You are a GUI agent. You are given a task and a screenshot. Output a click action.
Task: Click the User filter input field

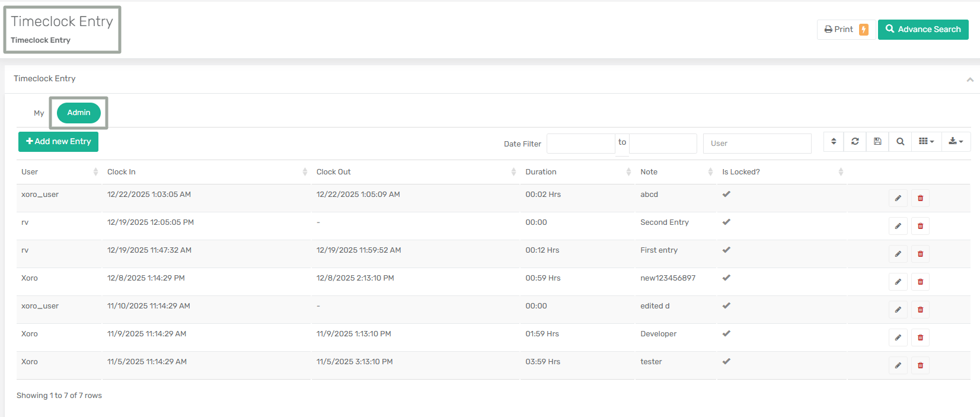pos(756,144)
